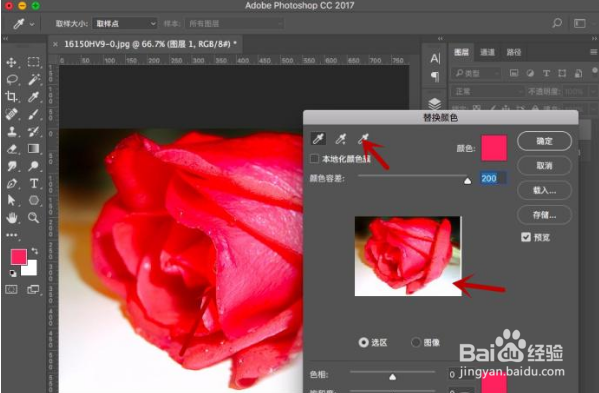The image size is (599, 393).
Task: Select the Pen tool
Action: coord(12,183)
